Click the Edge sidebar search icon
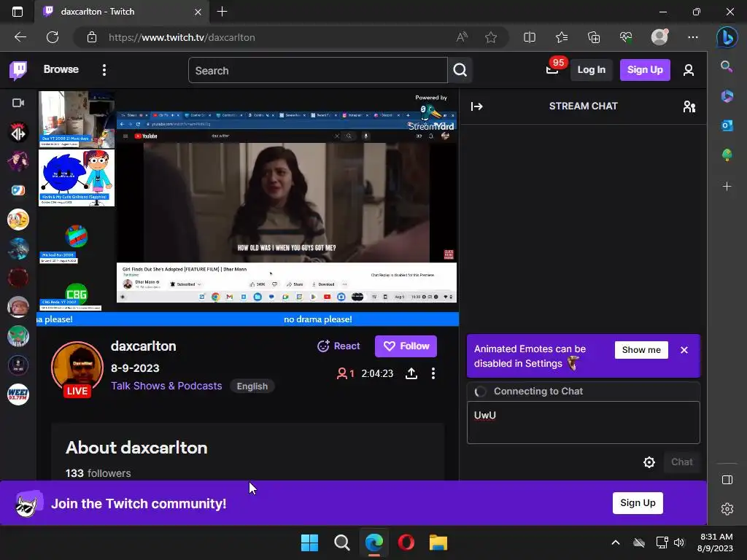This screenshot has width=747, height=560. 727,66
